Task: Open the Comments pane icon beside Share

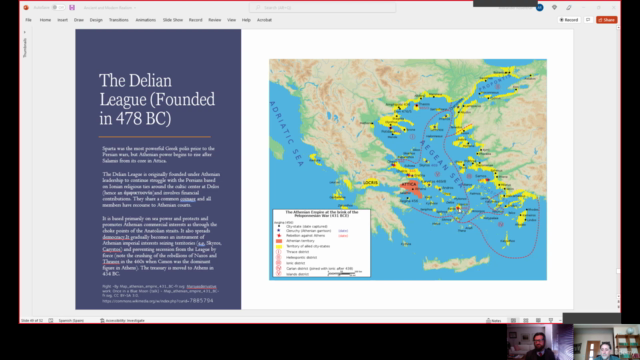Action: [x=588, y=20]
